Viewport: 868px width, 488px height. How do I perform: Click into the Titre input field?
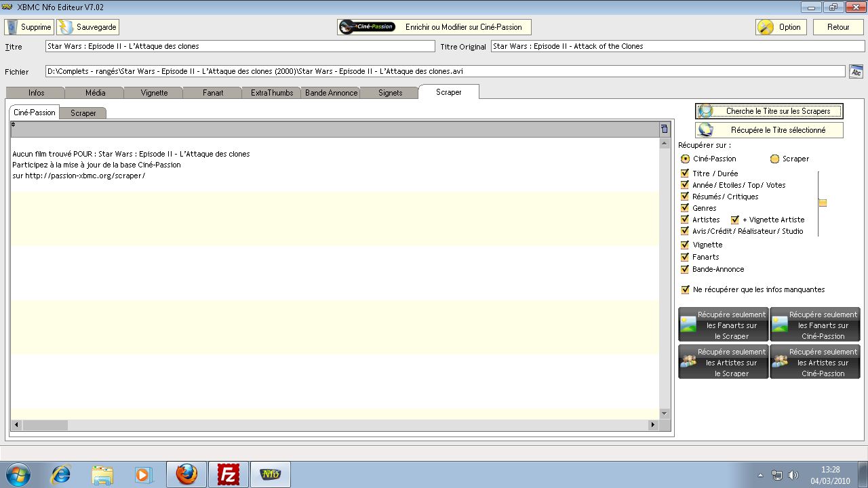pyautogui.click(x=240, y=46)
